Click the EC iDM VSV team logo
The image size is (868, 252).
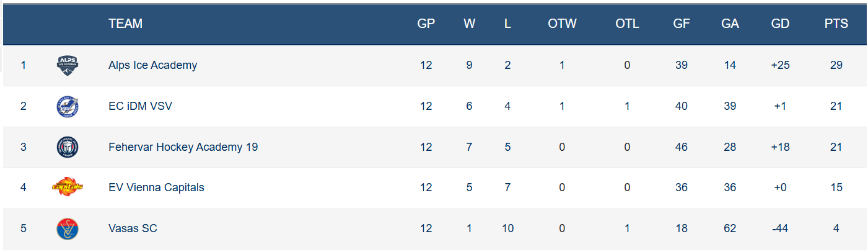(67, 106)
